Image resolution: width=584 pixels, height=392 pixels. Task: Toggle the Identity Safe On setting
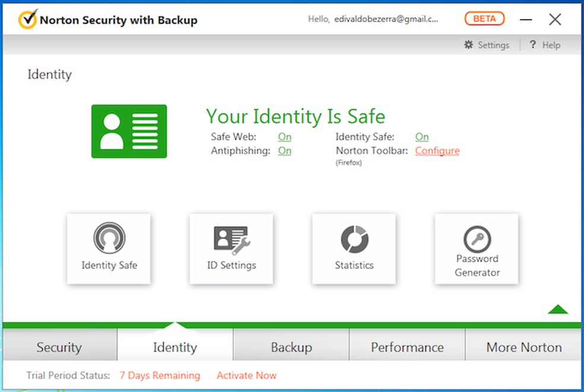pos(422,137)
